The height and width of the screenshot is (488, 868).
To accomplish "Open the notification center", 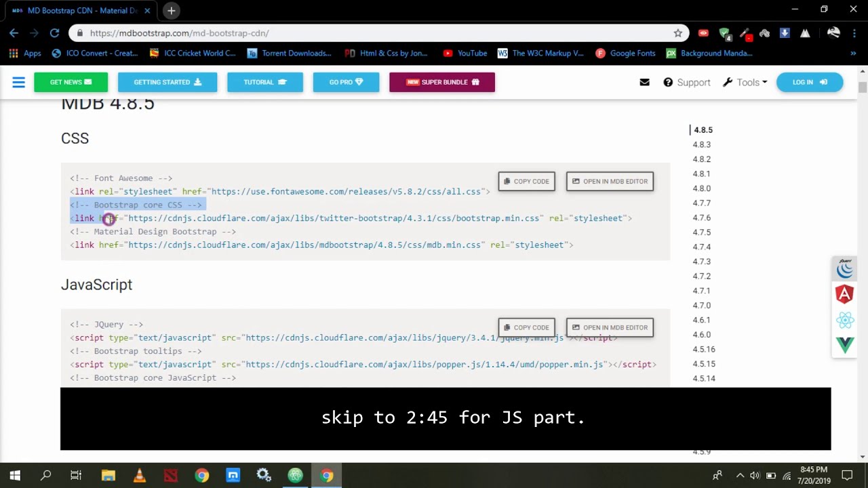I will (x=847, y=476).
